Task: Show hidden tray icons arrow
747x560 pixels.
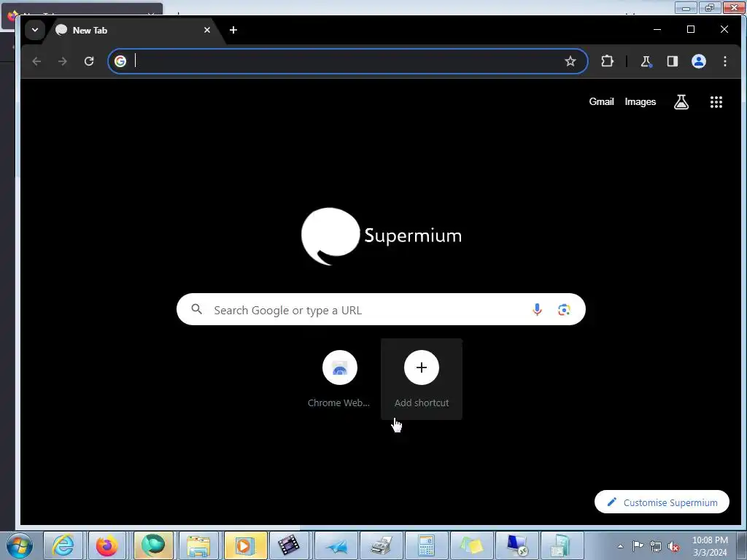Action: (620, 547)
